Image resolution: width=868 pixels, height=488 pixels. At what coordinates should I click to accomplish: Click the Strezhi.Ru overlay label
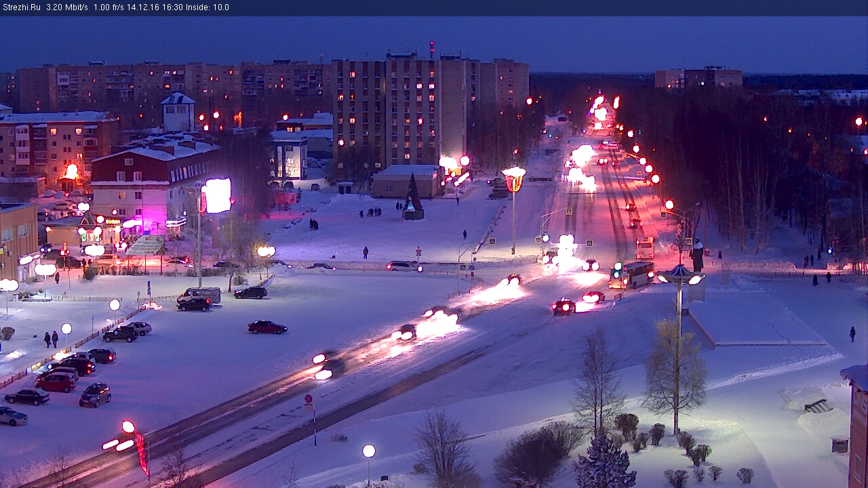pyautogui.click(x=22, y=7)
